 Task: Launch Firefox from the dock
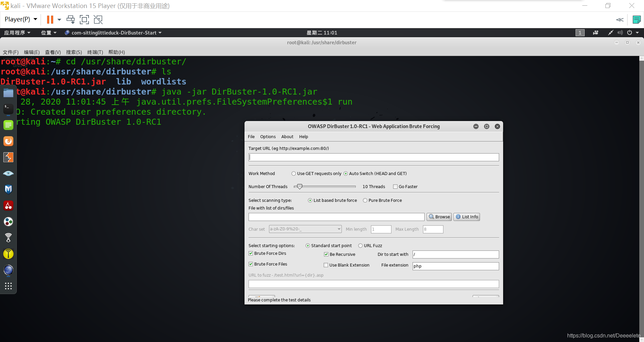(8, 141)
